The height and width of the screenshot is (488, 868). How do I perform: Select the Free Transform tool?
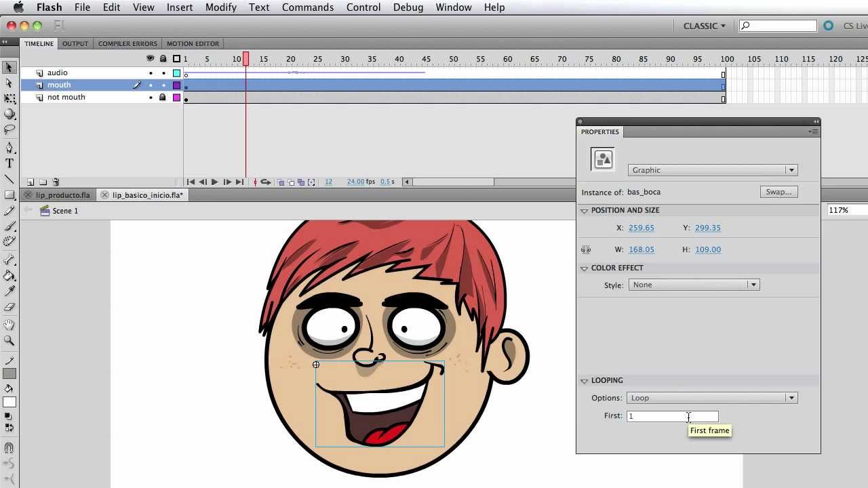coord(9,99)
